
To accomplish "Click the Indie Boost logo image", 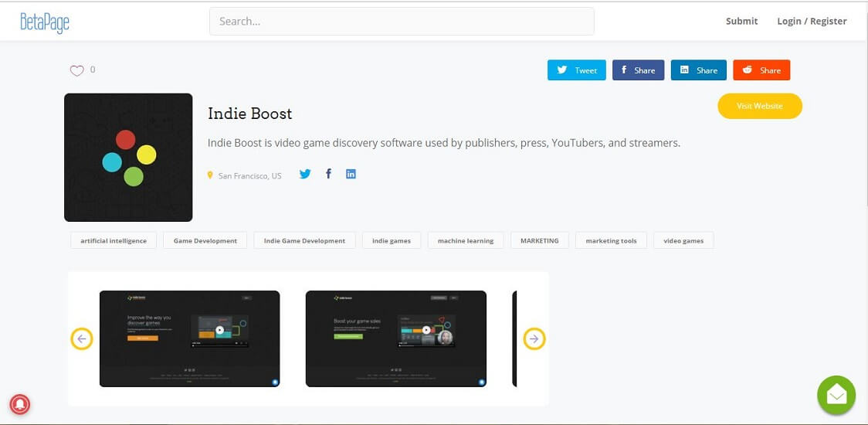I will click(x=128, y=158).
